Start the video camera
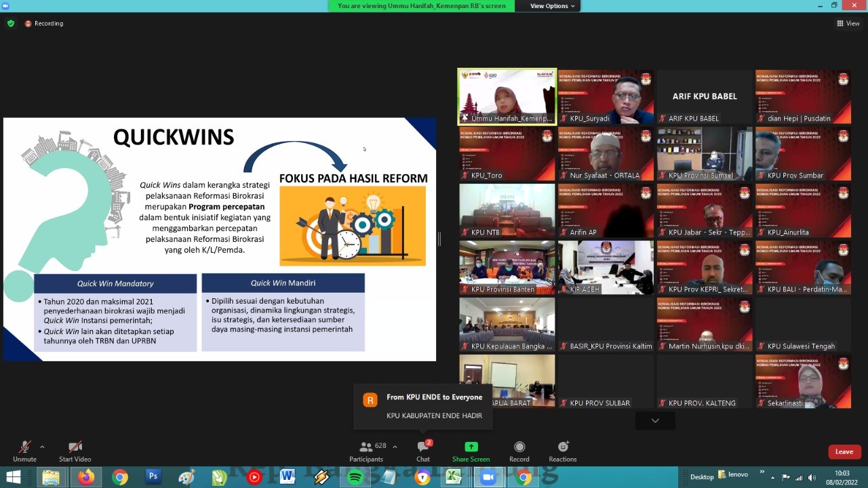This screenshot has width=868, height=488. (75, 451)
